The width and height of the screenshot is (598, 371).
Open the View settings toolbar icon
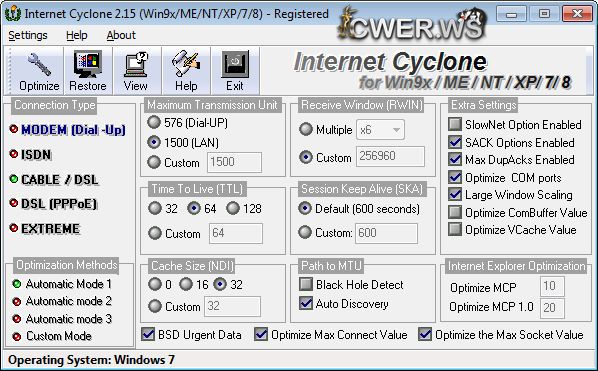[x=136, y=71]
